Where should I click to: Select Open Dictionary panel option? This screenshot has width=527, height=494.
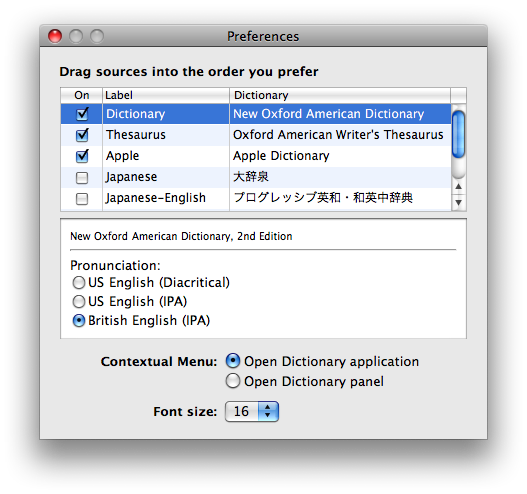tap(233, 381)
